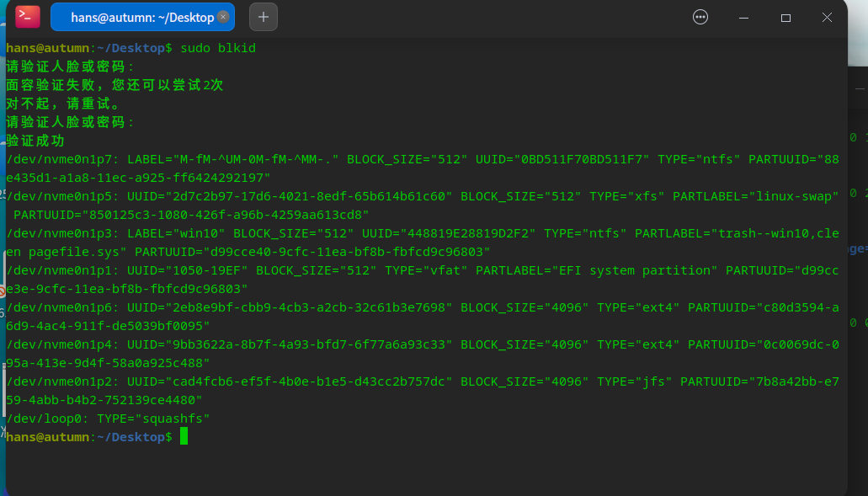Click the 验证成功 message line
868x496 pixels.
[x=35, y=141]
